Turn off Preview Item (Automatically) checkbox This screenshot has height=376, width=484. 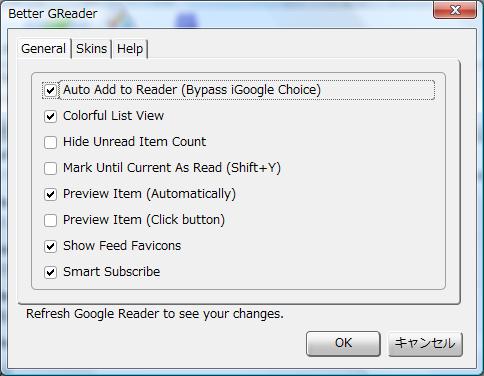[x=50, y=194]
